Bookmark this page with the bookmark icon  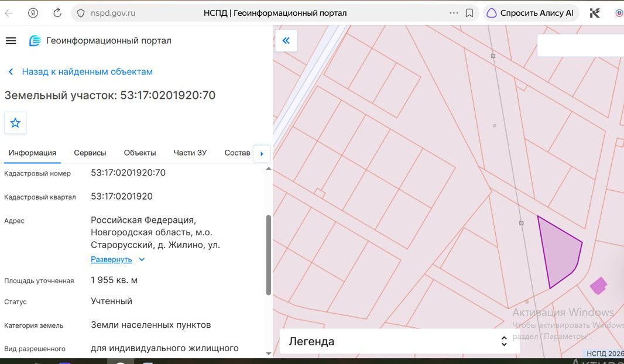tap(469, 13)
